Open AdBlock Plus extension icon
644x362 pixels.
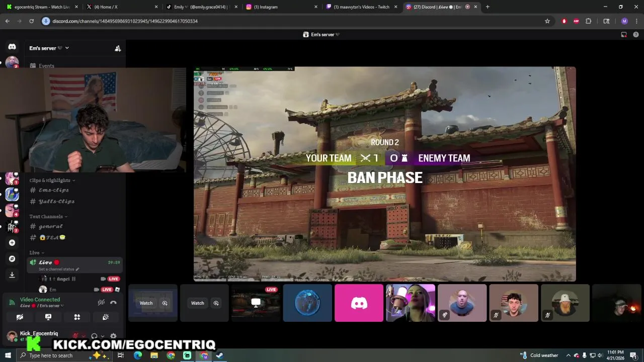(x=576, y=21)
